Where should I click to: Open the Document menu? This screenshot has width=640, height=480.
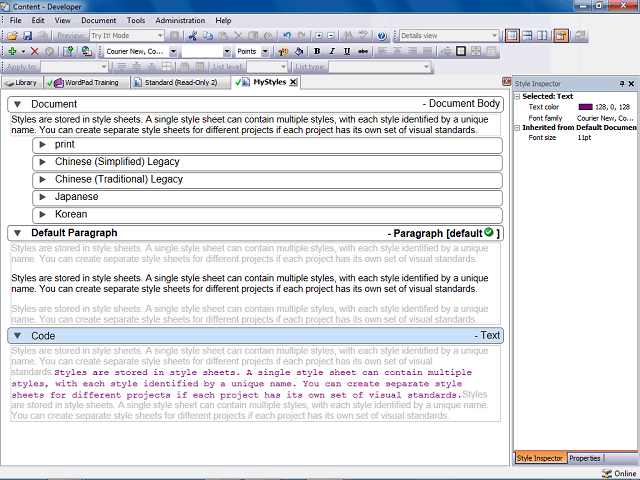click(98, 20)
